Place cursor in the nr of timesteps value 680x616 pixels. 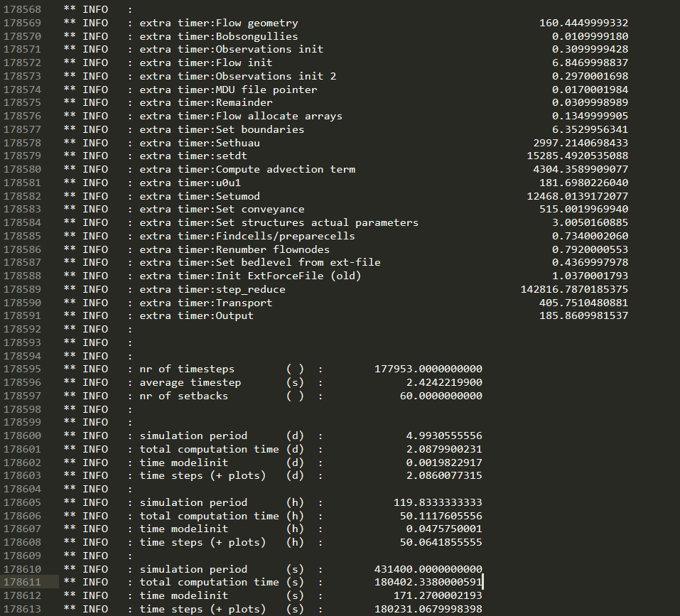point(428,369)
